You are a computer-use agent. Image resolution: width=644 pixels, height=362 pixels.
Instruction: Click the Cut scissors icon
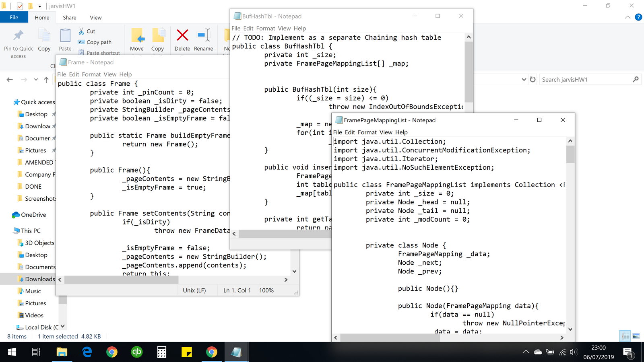[81, 31]
